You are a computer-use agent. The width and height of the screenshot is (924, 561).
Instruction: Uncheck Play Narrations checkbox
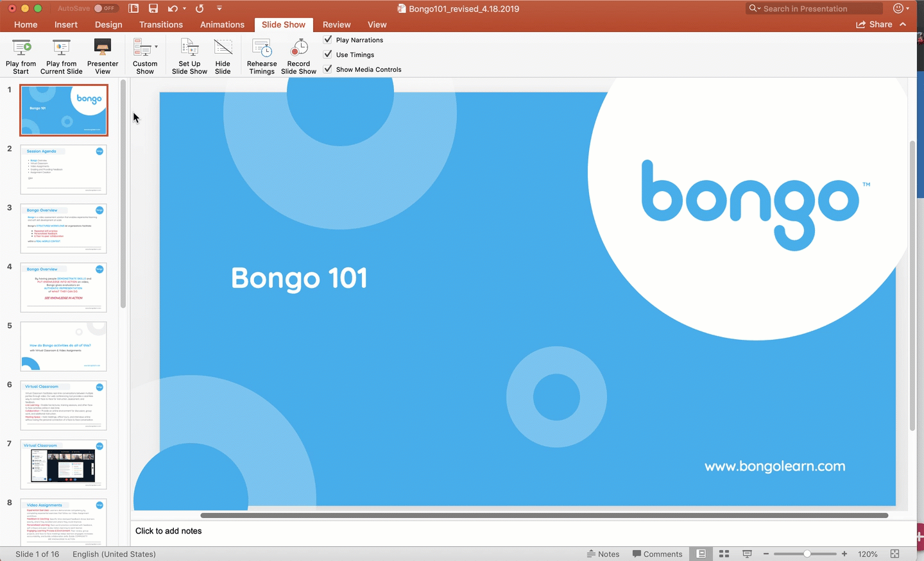(328, 40)
